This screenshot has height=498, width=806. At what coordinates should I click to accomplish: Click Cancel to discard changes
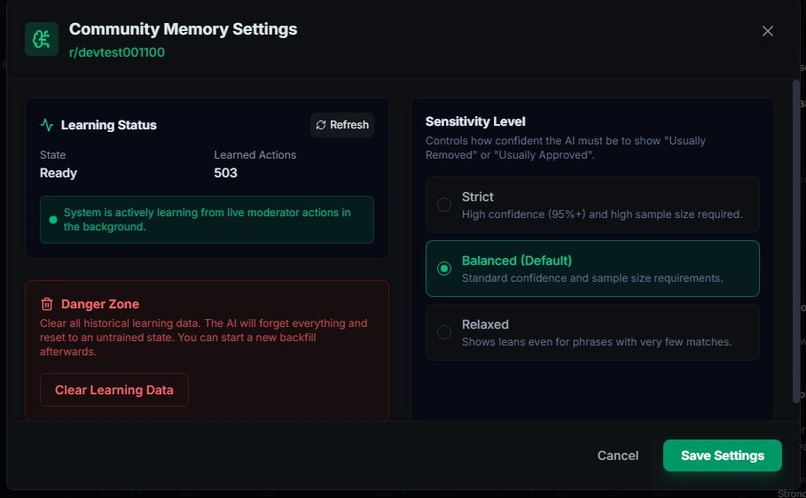tap(618, 455)
